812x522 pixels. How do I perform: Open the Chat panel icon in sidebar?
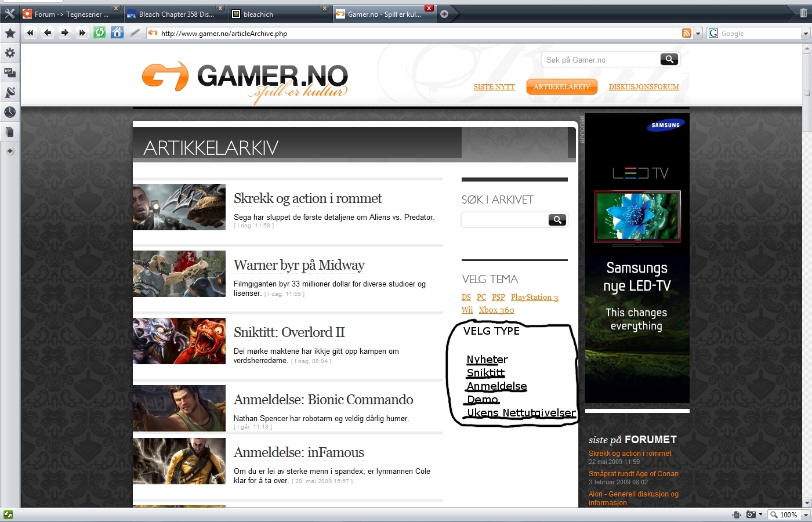(10, 72)
